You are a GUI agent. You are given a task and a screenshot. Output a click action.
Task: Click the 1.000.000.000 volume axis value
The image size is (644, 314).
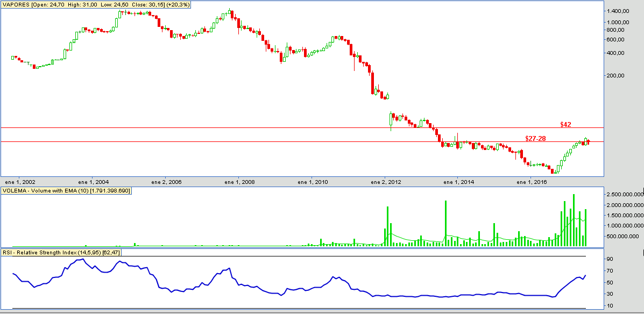(x=624, y=225)
